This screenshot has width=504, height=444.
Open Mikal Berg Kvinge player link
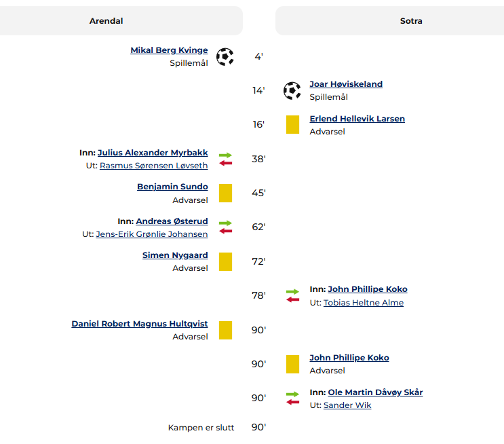(x=169, y=50)
